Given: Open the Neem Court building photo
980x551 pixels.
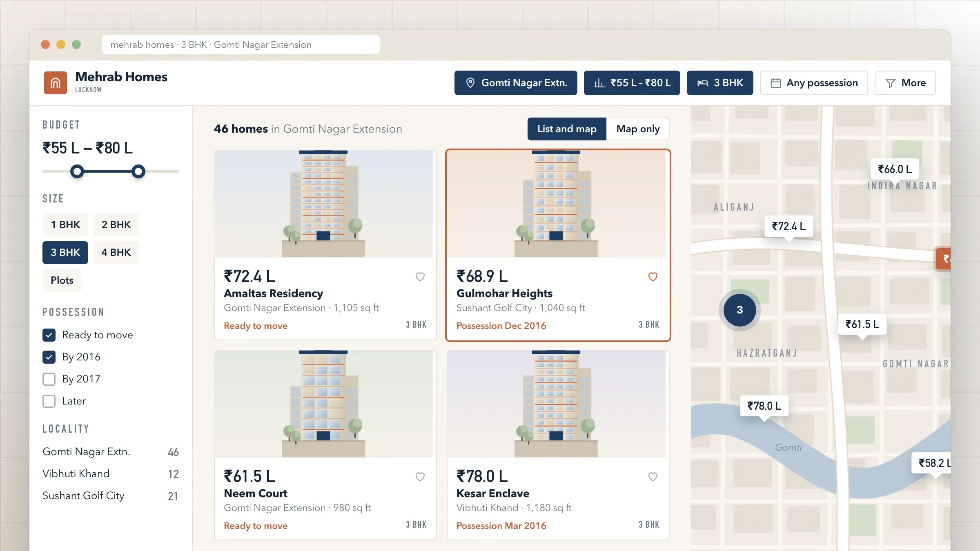Looking at the screenshot, I should pos(324,404).
